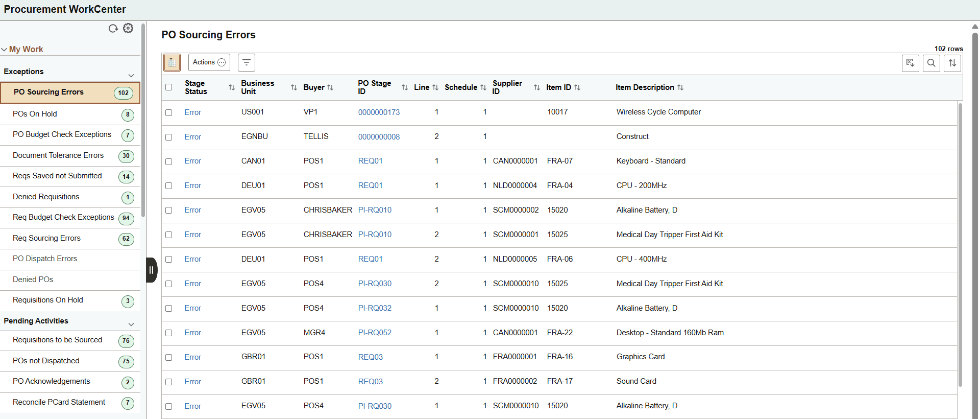980x419 pixels.
Task: Check the Keyboard - Standard row checkbox
Action: [169, 161]
